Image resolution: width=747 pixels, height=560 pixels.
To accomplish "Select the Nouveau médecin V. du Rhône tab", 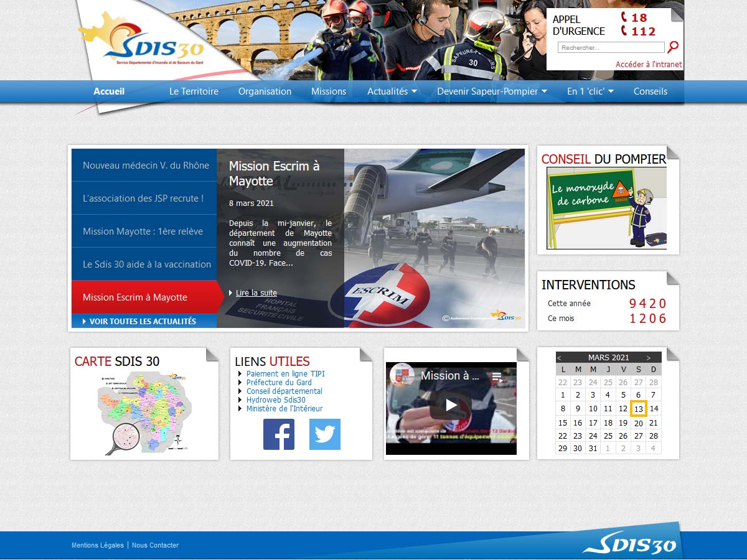I will (144, 165).
